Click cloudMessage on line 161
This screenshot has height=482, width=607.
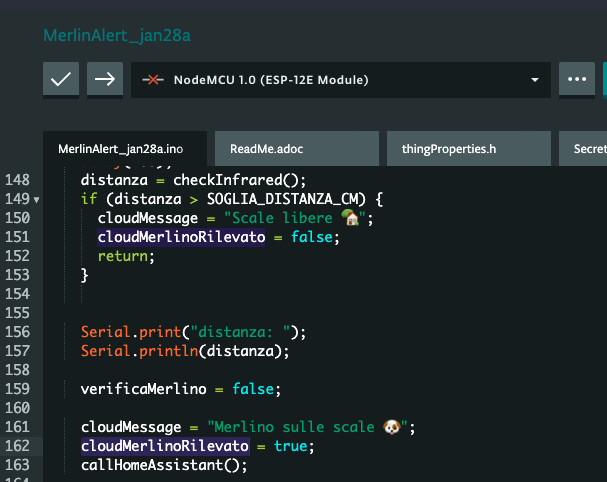131,427
